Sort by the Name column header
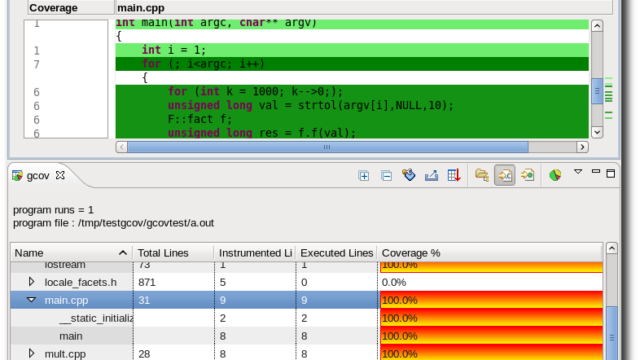 tap(71, 253)
